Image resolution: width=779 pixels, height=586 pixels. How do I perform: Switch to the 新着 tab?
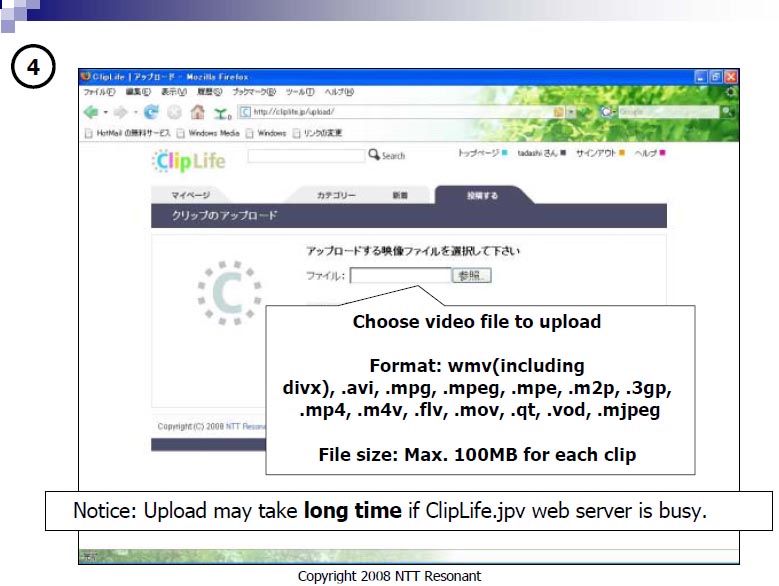[400, 195]
